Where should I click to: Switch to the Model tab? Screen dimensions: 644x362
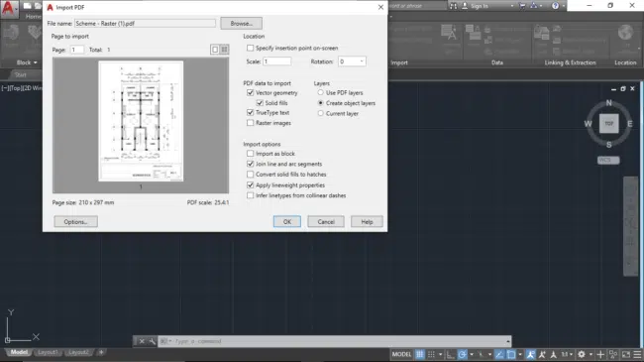click(x=19, y=352)
